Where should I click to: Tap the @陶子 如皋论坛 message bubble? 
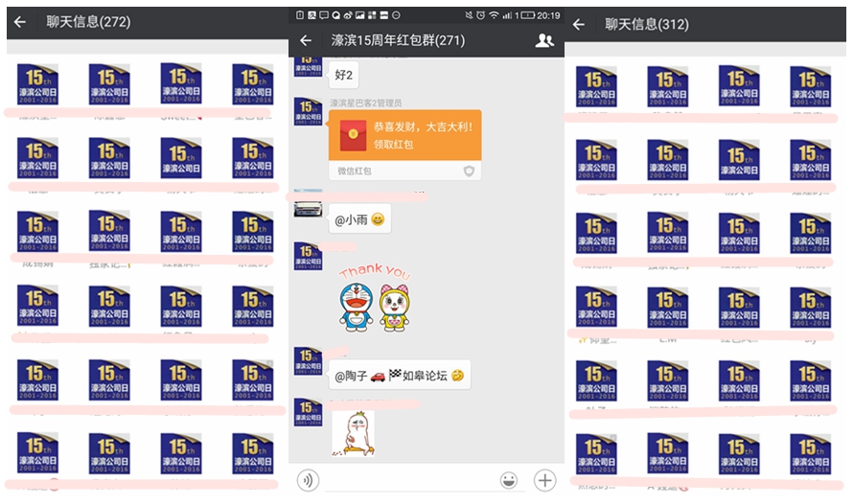tap(400, 376)
